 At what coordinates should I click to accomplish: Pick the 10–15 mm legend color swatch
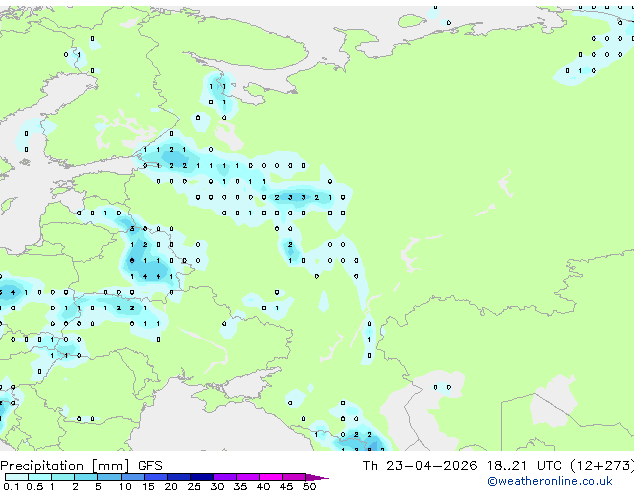pos(133,477)
